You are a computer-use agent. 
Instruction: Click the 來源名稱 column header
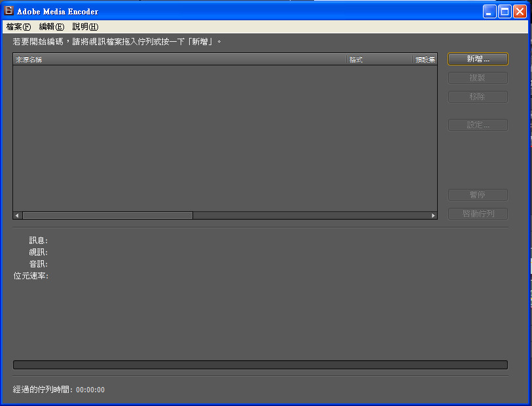tap(179, 59)
